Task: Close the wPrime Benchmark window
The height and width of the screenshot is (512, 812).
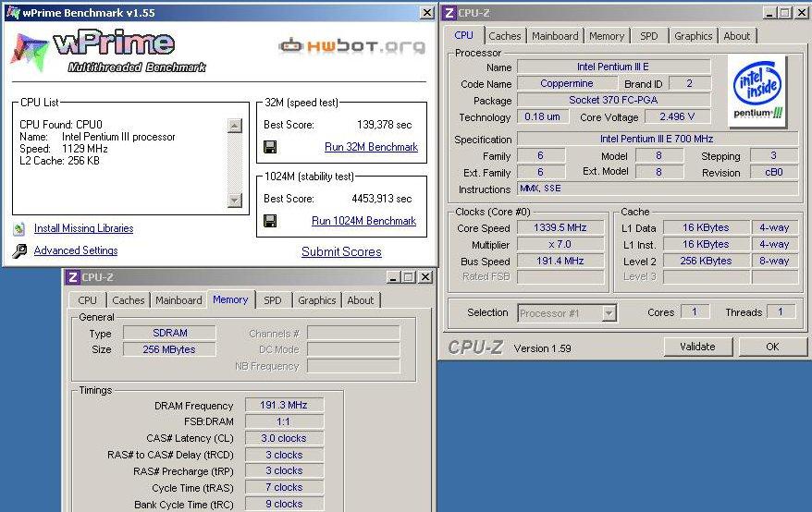Action: [x=426, y=13]
